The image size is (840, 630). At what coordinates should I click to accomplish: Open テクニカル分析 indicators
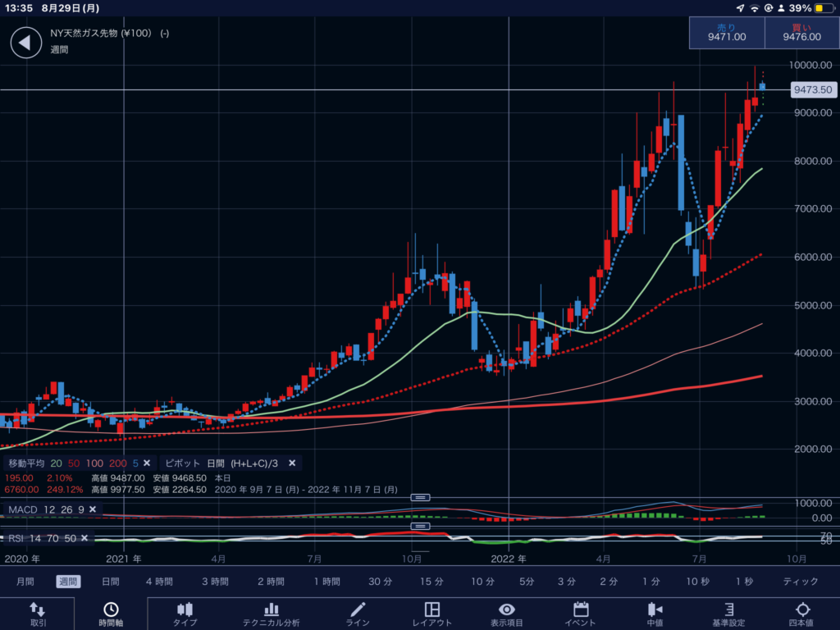click(x=271, y=614)
